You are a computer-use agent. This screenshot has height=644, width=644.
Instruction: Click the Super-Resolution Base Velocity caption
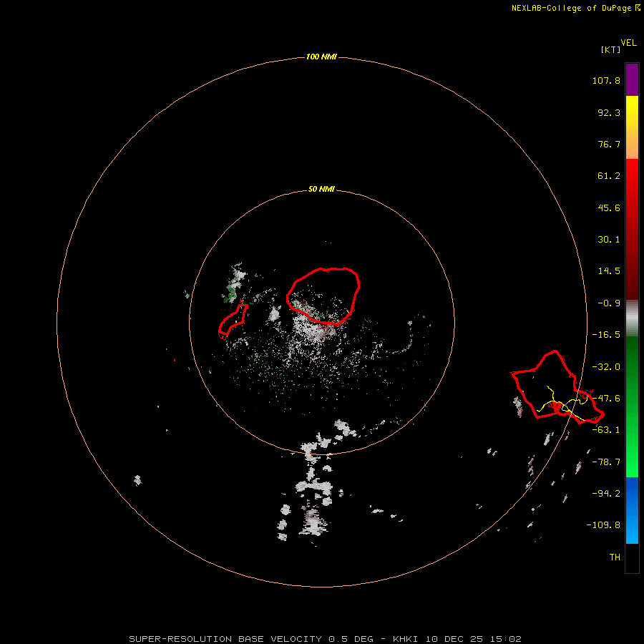click(x=326, y=639)
